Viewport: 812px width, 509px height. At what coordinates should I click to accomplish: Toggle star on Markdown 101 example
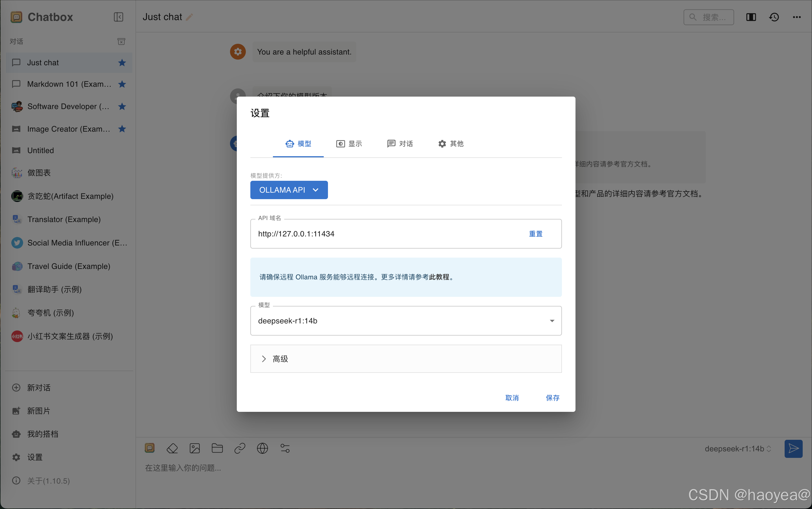point(122,84)
